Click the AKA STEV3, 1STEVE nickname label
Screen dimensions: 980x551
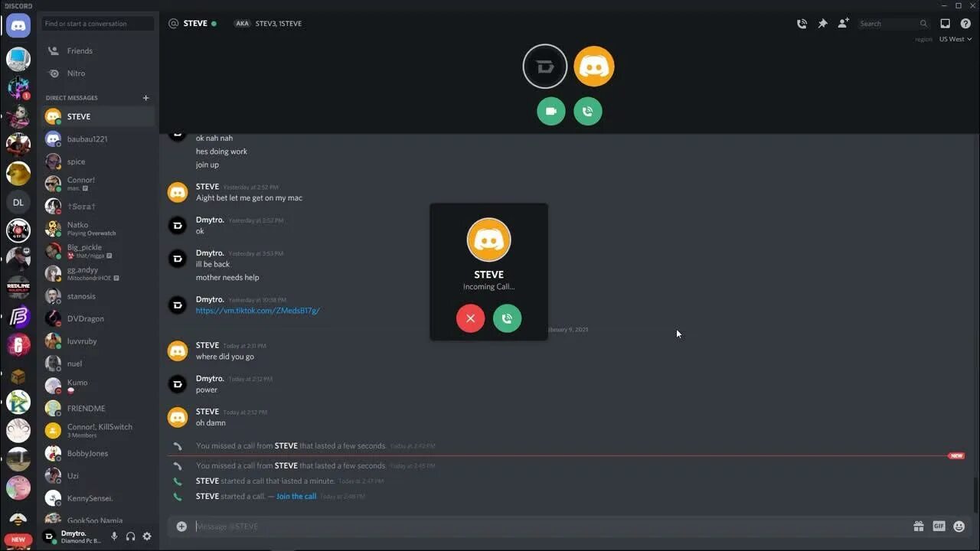tap(269, 24)
